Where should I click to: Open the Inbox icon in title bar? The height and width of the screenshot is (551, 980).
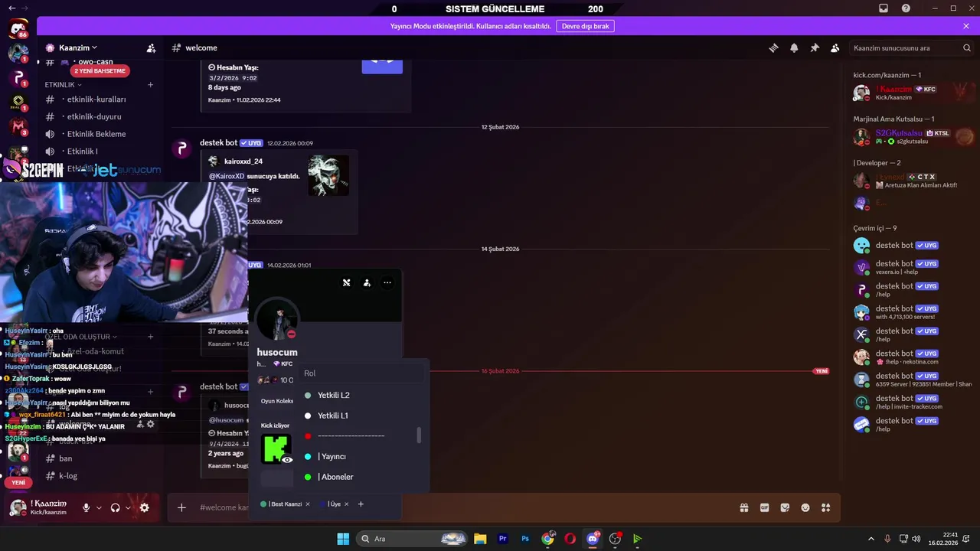coord(884,8)
